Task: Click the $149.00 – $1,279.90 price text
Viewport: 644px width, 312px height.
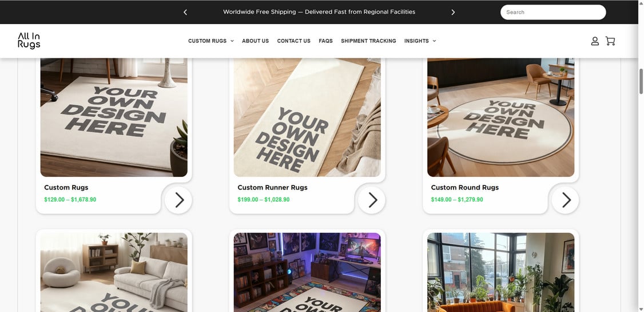Action: click(x=457, y=200)
